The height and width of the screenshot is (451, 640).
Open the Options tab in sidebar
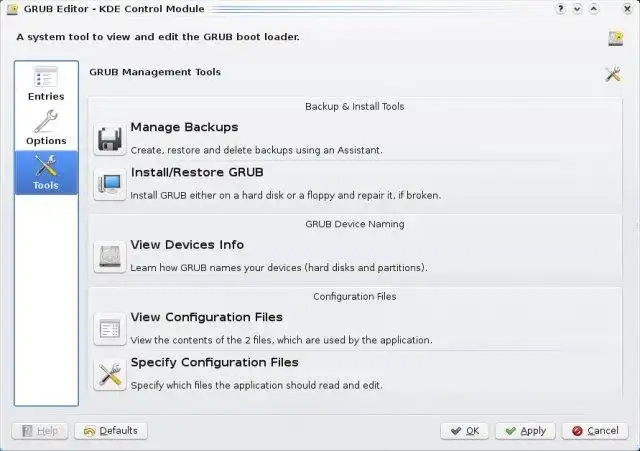point(46,129)
